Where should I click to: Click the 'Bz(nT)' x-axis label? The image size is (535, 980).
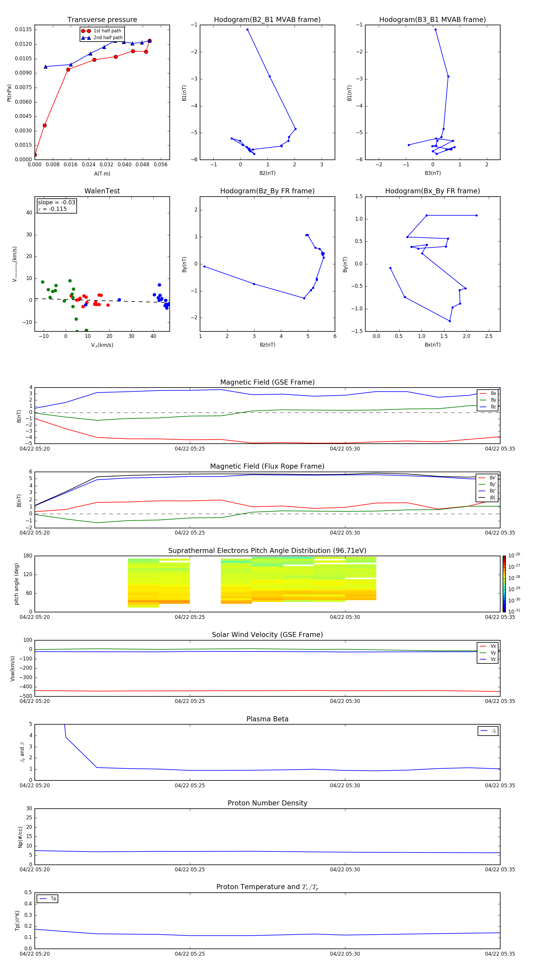pyautogui.click(x=267, y=345)
